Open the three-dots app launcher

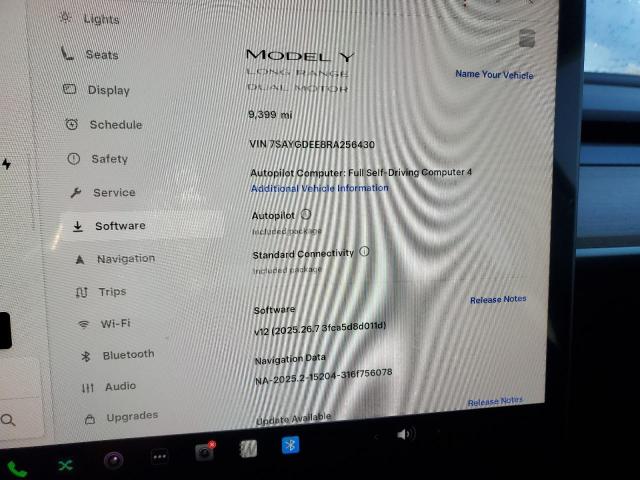coord(160,457)
